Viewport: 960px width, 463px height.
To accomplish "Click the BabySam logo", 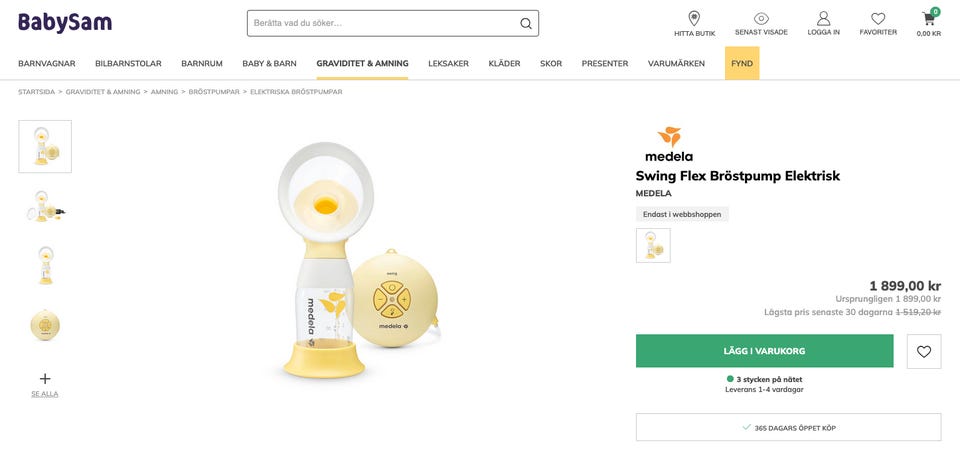I will click(x=65, y=22).
